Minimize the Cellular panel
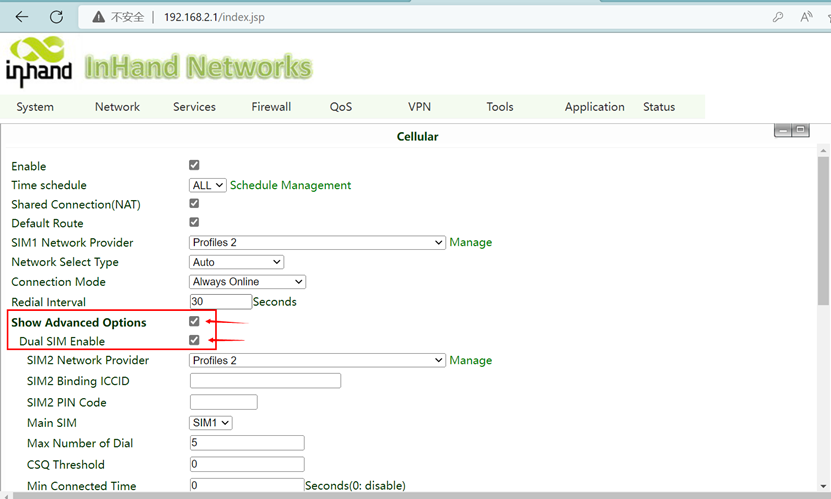Image resolution: width=831 pixels, height=499 pixels. pyautogui.click(x=783, y=130)
